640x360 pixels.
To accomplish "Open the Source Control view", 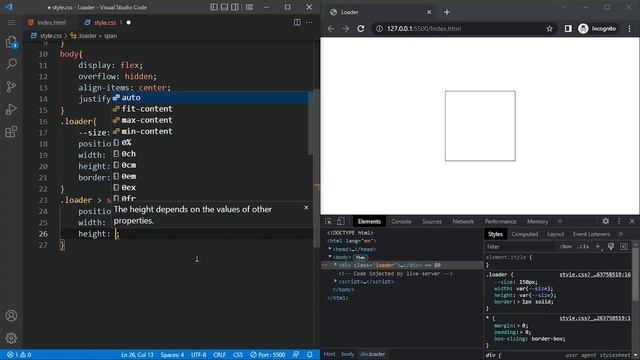I will [x=11, y=87].
